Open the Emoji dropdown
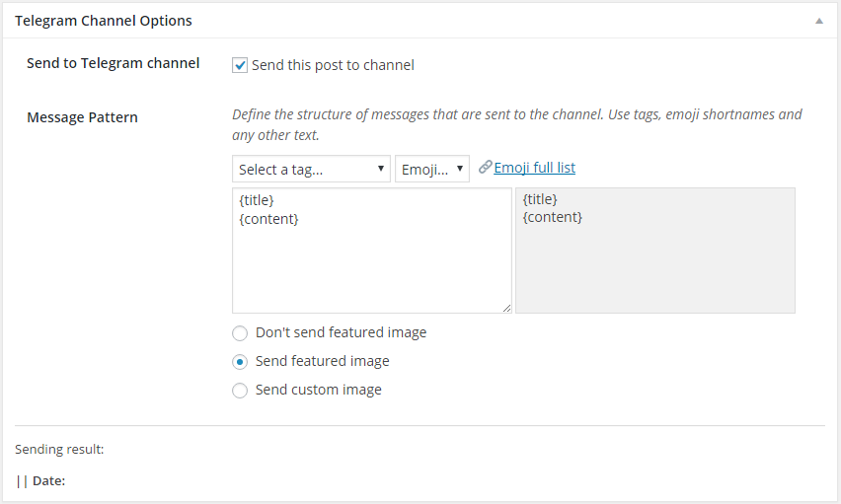This screenshot has height=504, width=841. [x=432, y=170]
